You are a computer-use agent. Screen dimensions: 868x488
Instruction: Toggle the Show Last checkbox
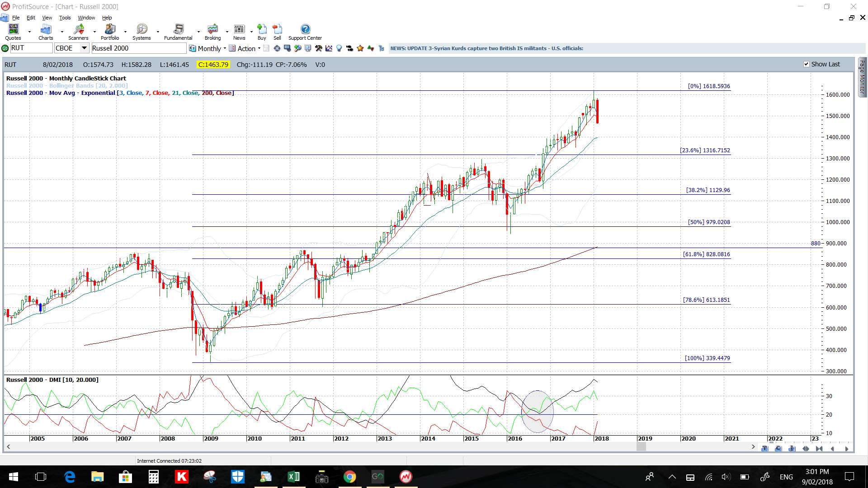[x=807, y=64]
